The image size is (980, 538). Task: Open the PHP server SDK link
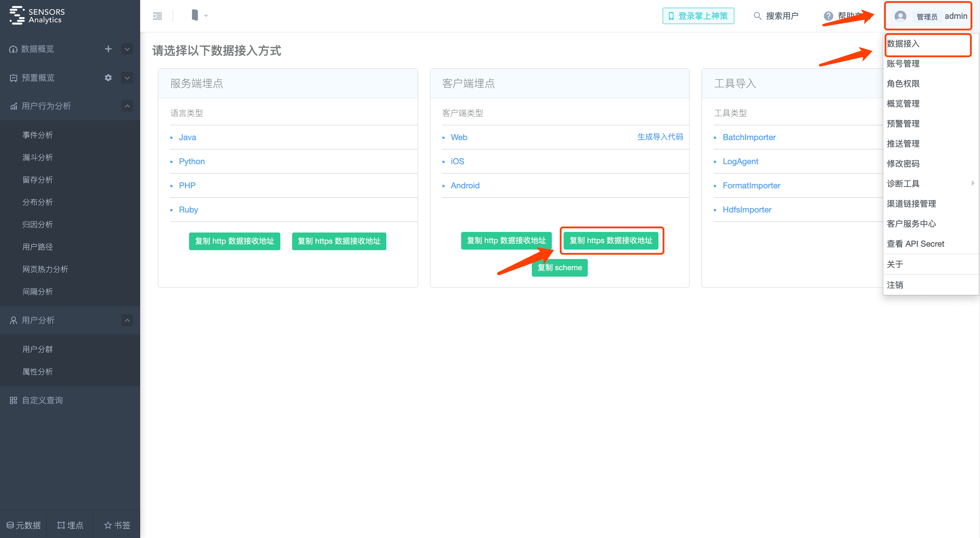(187, 185)
